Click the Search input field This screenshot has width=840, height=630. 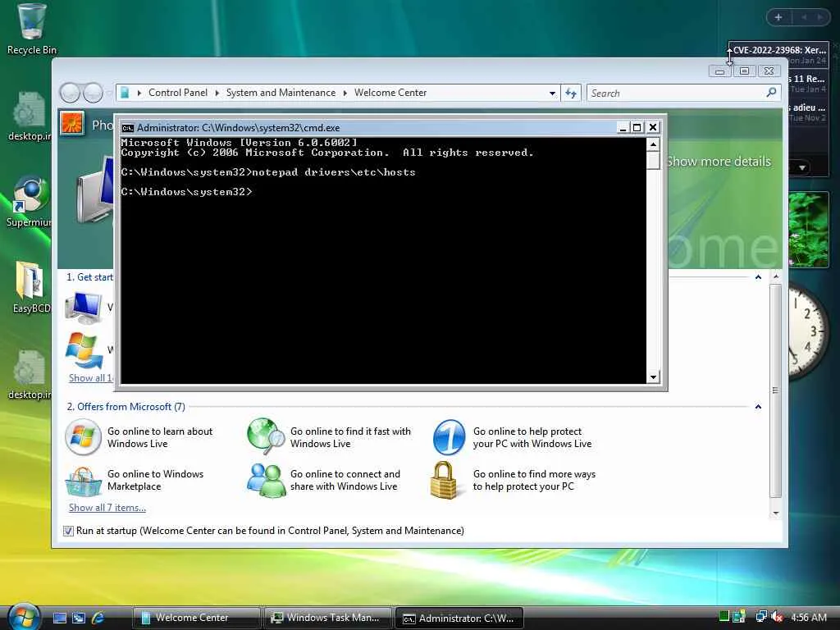pos(677,94)
